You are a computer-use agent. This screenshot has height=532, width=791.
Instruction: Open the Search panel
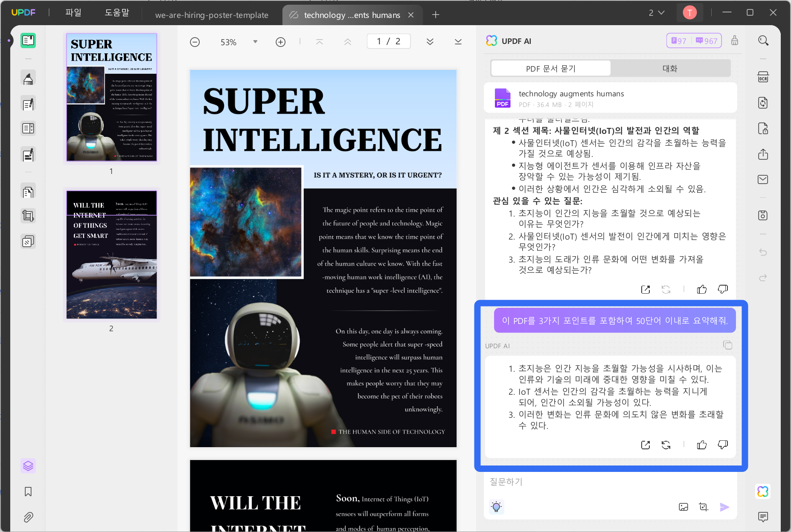(763, 40)
